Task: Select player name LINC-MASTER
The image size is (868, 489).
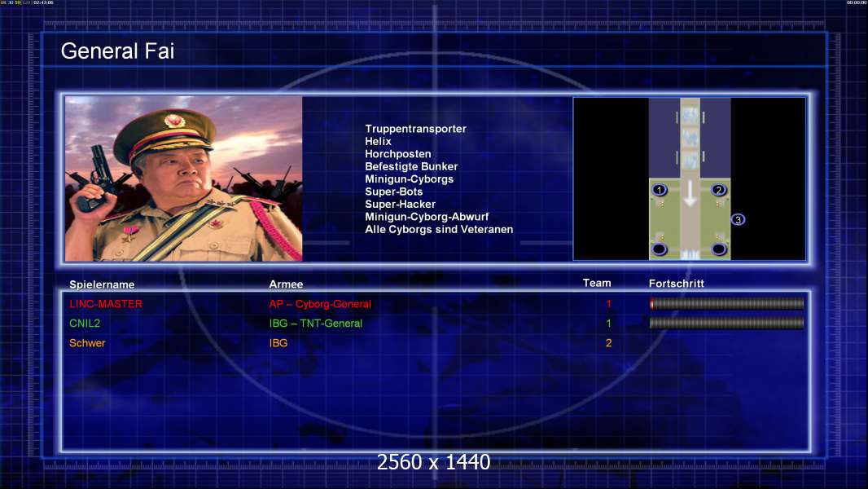Action: [x=106, y=304]
